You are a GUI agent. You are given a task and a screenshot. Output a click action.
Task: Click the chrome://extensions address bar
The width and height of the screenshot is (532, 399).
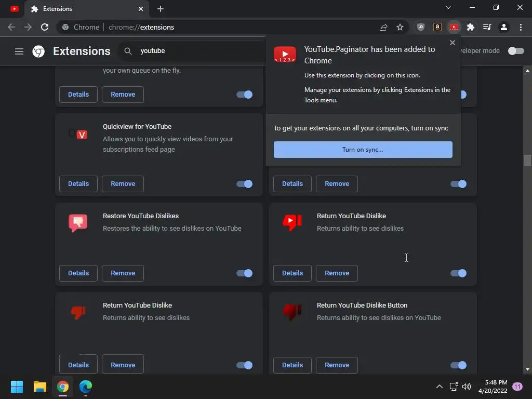coord(217,27)
